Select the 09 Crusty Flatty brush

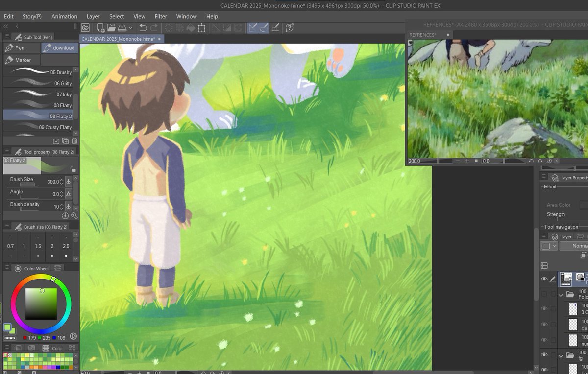coord(38,127)
